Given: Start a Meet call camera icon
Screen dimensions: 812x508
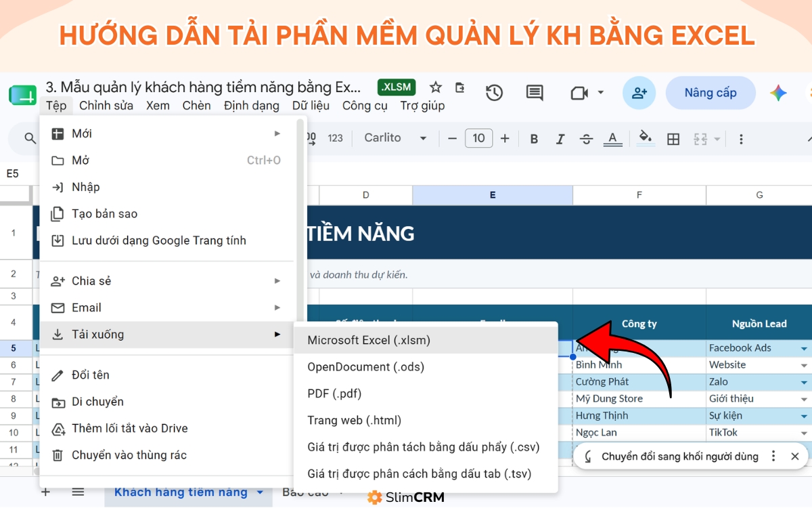Looking at the screenshot, I should [x=579, y=93].
